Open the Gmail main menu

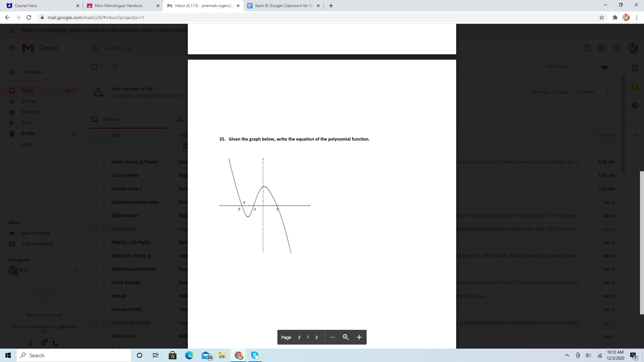pos(12,48)
